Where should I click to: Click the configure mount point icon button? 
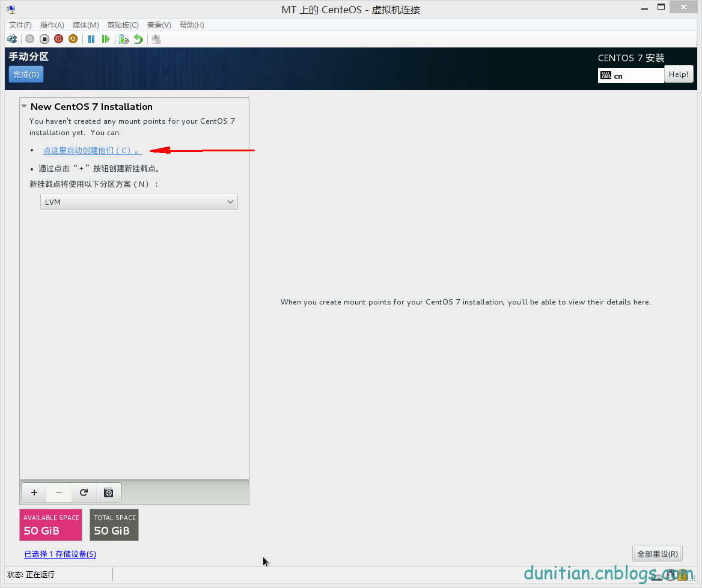click(108, 493)
